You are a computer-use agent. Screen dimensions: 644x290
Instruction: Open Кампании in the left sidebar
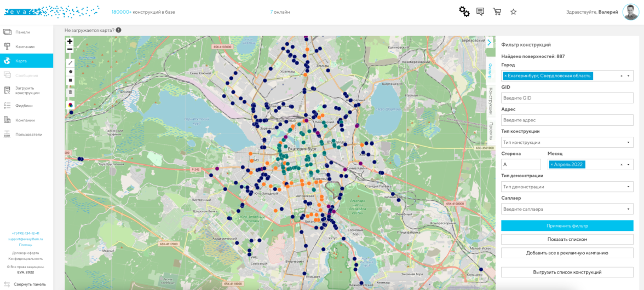pyautogui.click(x=25, y=47)
